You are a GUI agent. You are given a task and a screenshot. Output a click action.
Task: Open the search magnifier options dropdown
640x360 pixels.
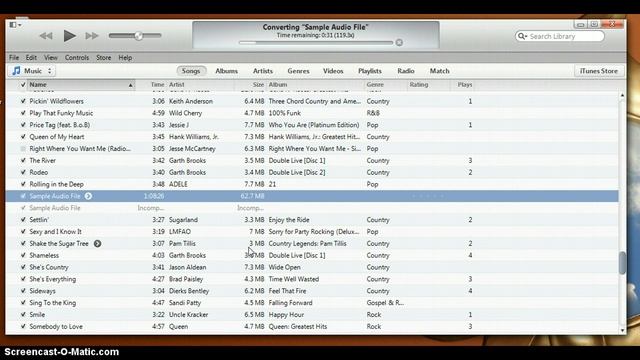pyautogui.click(x=522, y=36)
